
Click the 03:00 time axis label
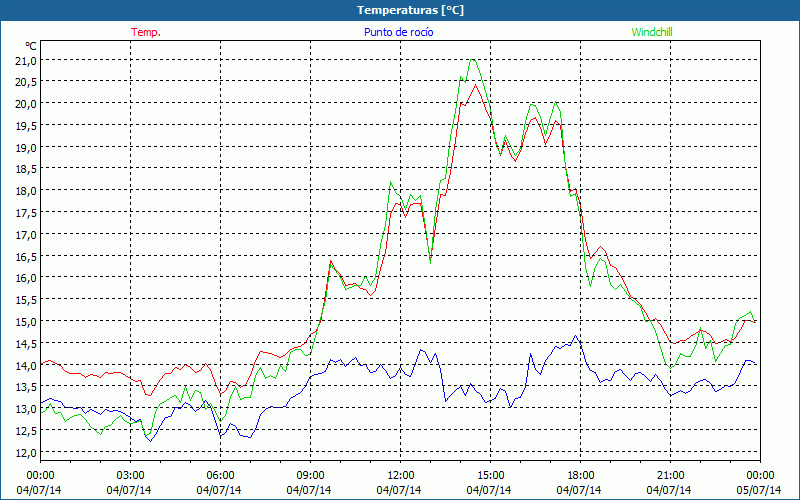[x=130, y=475]
